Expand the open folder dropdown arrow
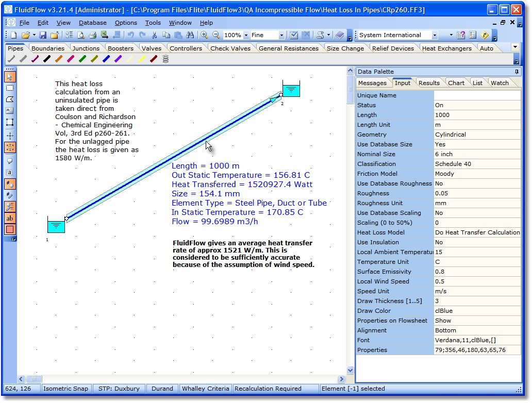 34,35
